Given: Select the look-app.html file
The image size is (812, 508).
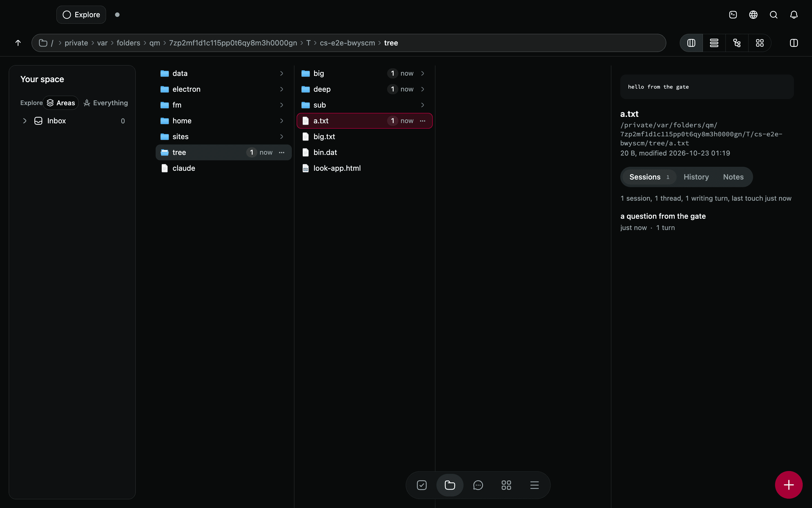Looking at the screenshot, I should click(364, 168).
